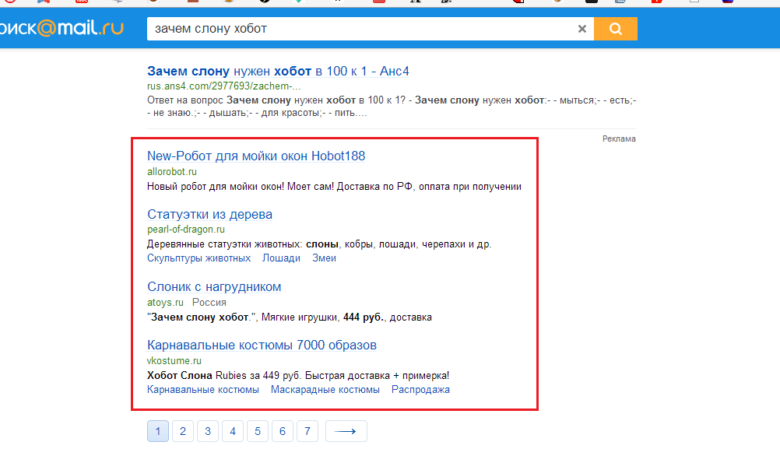Open 'Статуэтки из дерева' ad
Screen dimensions: 780x470
tap(210, 214)
